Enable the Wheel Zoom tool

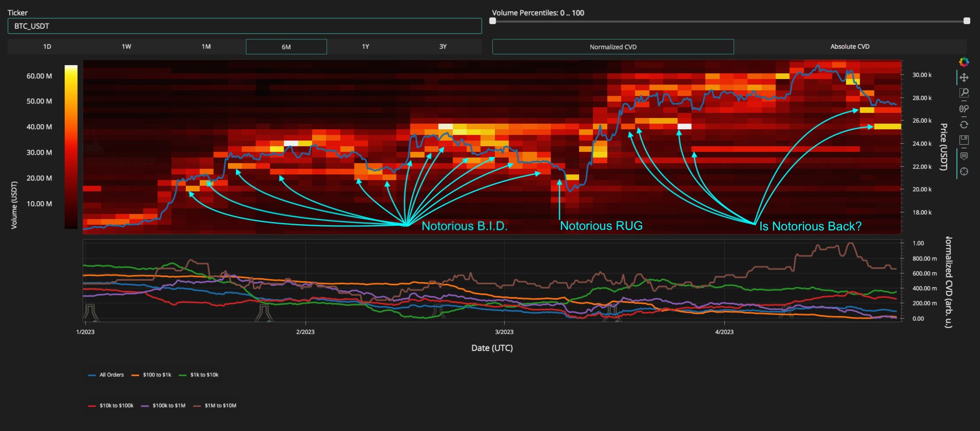tap(964, 109)
